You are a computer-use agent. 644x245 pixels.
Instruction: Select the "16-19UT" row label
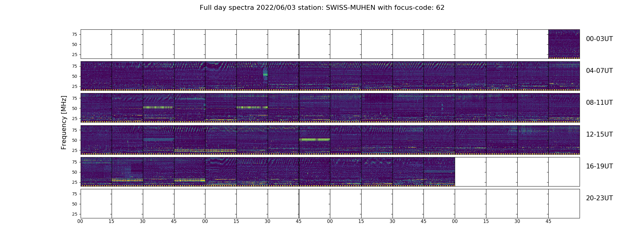599,166
